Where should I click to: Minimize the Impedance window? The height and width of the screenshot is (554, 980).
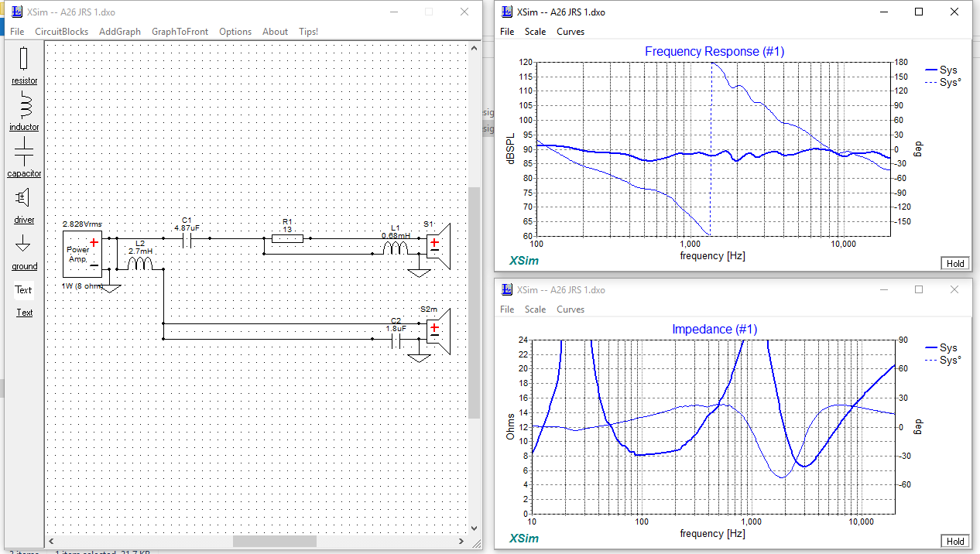884,289
